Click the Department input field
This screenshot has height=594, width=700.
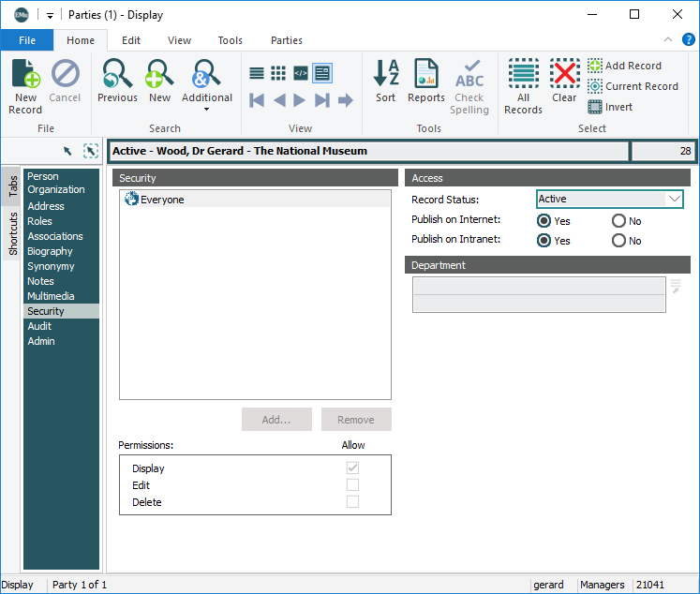539,286
